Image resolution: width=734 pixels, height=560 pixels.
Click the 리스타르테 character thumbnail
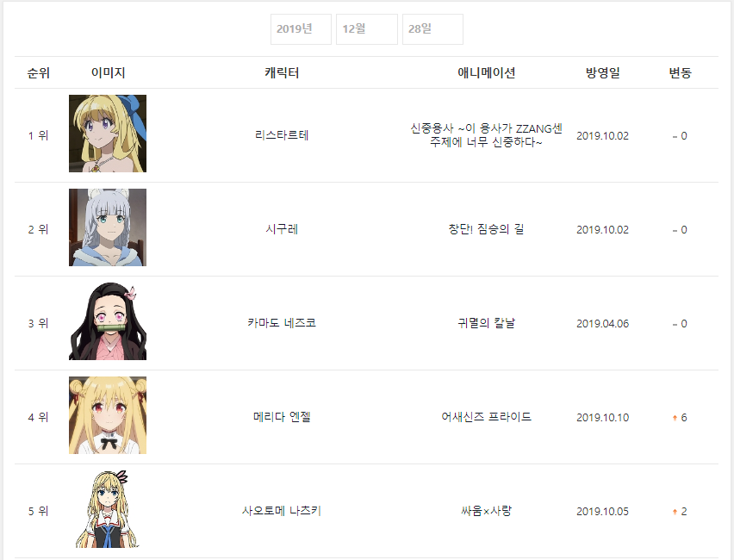click(108, 134)
